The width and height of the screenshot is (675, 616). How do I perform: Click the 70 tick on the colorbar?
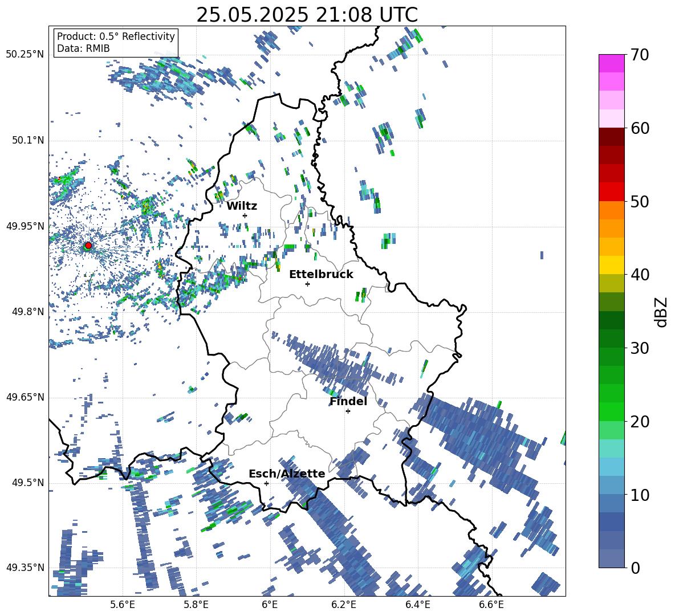[x=640, y=55]
